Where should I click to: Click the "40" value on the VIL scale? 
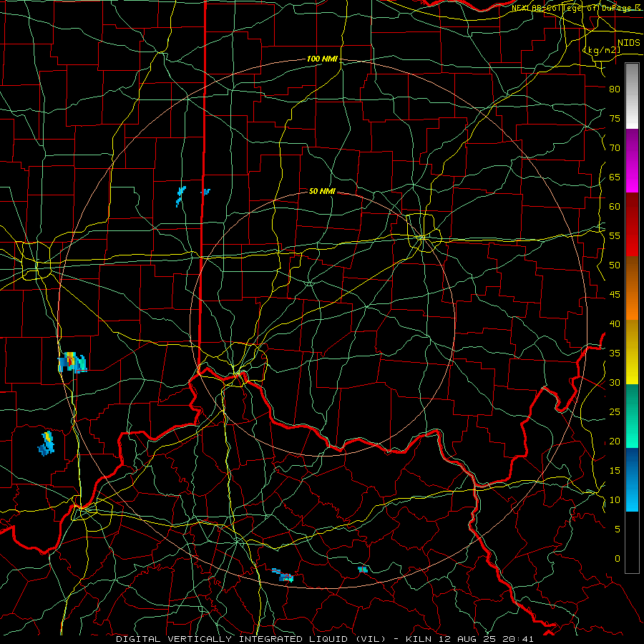615,324
